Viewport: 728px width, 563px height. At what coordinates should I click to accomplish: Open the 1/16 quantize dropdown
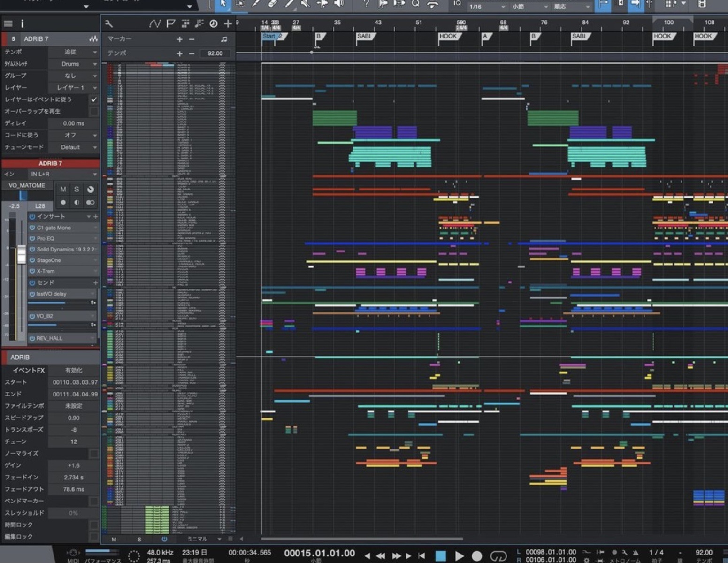pos(487,7)
